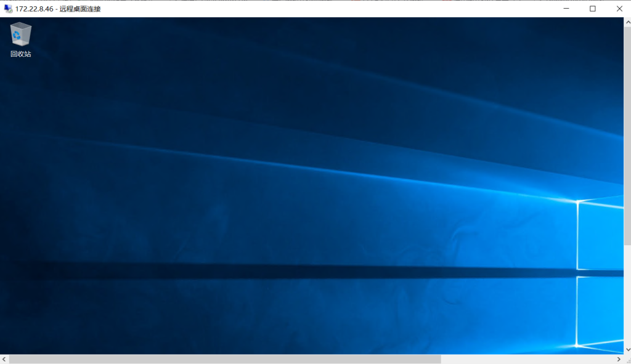Close the Remote Desktop Connection window
Viewport: 631px width, 364px height.
pyautogui.click(x=619, y=9)
